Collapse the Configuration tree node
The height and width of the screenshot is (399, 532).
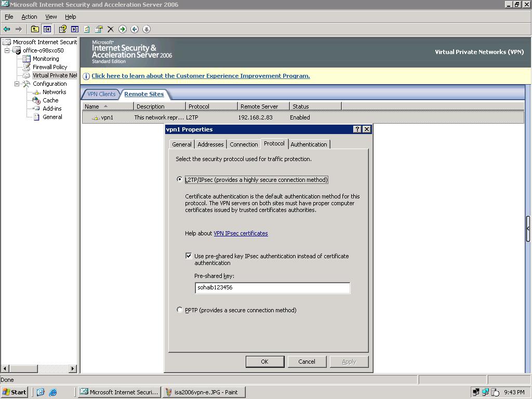point(17,84)
